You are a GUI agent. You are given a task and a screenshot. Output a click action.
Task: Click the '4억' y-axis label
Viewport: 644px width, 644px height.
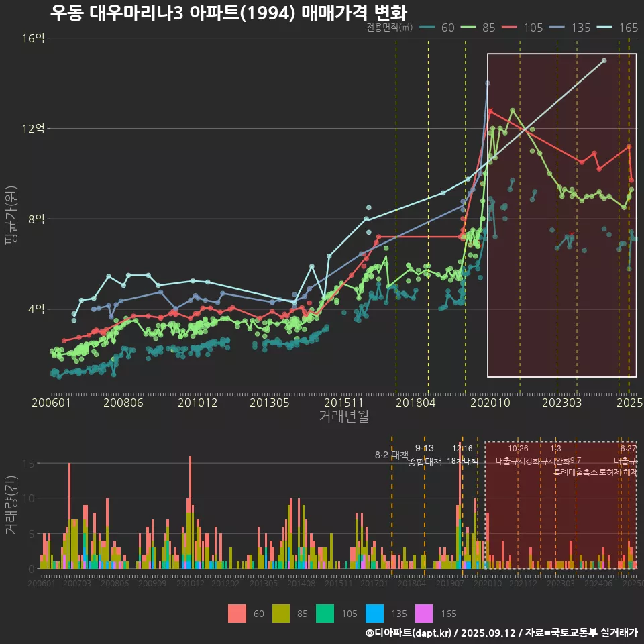point(36,309)
